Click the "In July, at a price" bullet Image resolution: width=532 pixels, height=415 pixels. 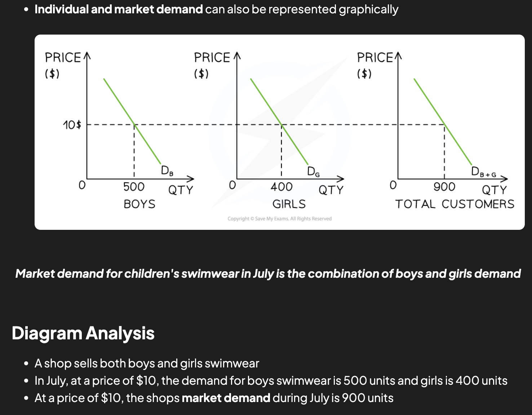(x=271, y=381)
